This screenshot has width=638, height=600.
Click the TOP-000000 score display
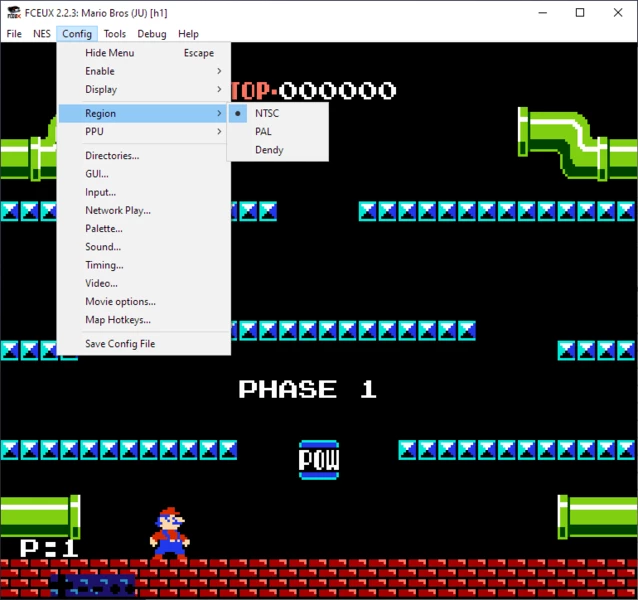pyautogui.click(x=314, y=91)
